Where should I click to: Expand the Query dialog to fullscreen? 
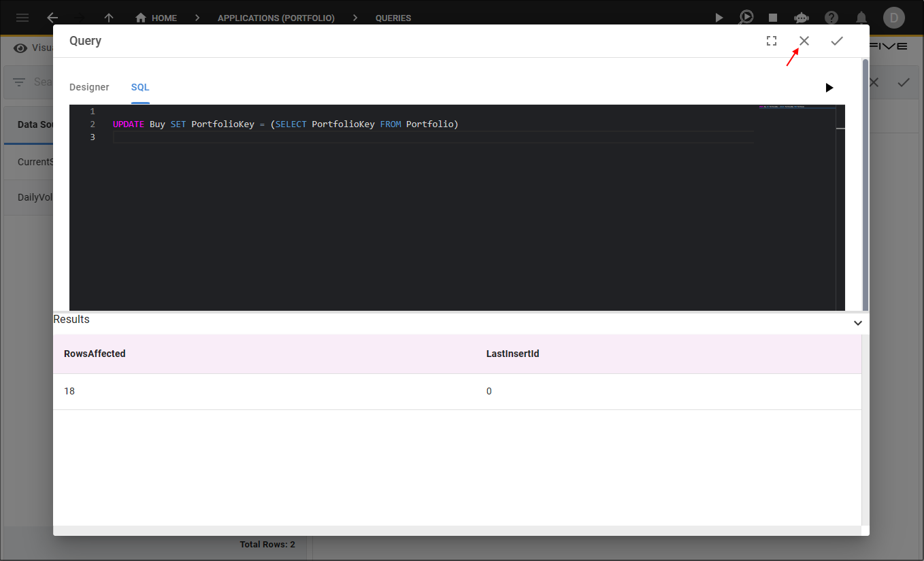point(772,41)
